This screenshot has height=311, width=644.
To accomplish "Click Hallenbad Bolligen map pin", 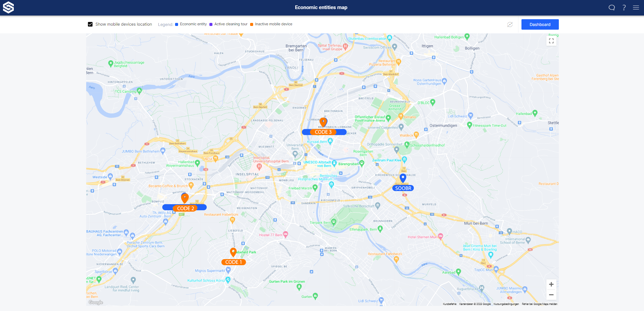I will pyautogui.click(x=467, y=36).
